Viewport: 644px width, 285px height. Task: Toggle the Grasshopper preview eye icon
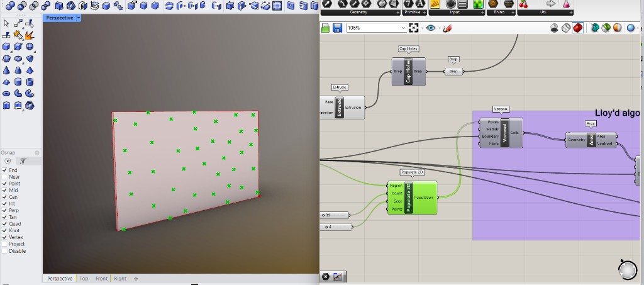[430, 28]
